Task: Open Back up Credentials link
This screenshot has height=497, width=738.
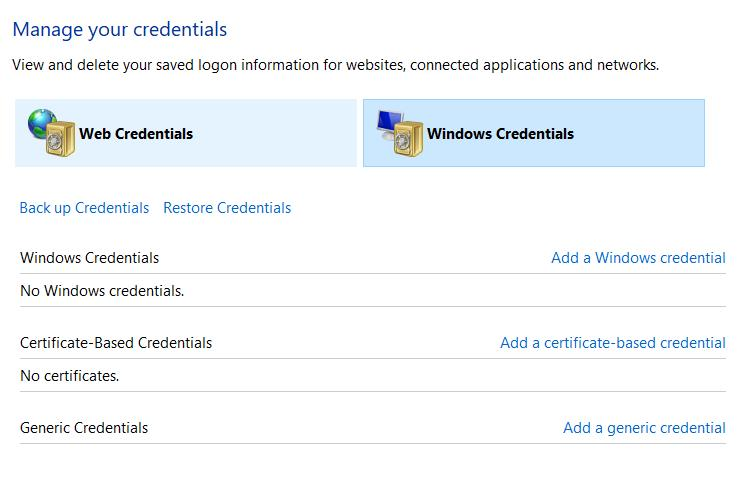Action: click(x=84, y=208)
